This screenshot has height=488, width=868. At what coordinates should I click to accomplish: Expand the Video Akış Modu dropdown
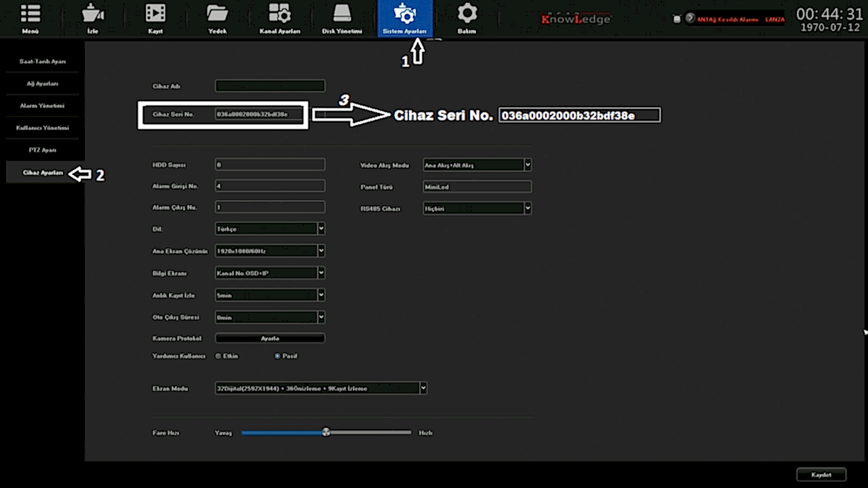click(x=528, y=165)
